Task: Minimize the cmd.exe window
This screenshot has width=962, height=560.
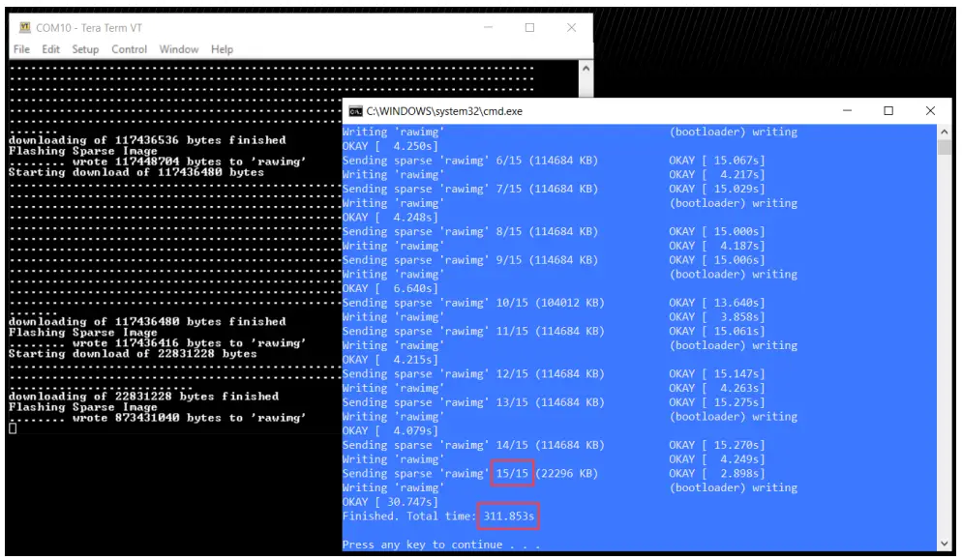Action: [x=847, y=111]
